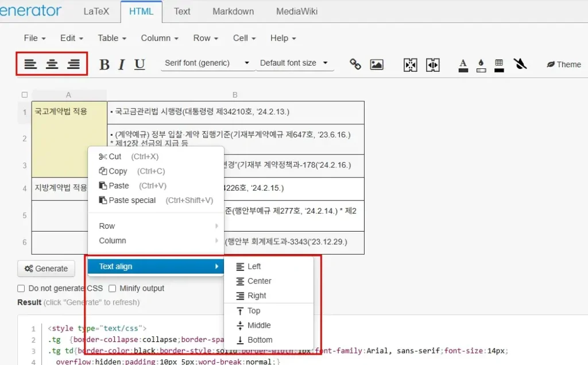Click the align right toolbar icon

73,64
